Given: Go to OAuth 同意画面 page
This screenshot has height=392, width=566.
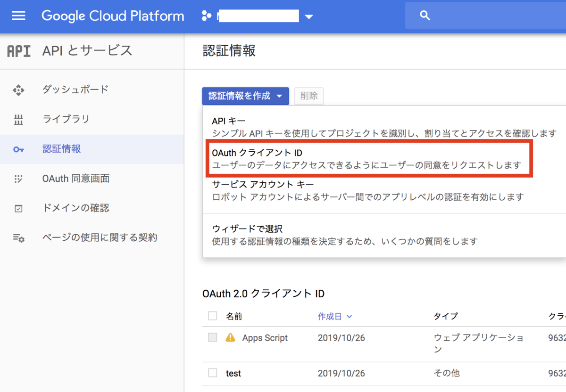Looking at the screenshot, I should [76, 179].
